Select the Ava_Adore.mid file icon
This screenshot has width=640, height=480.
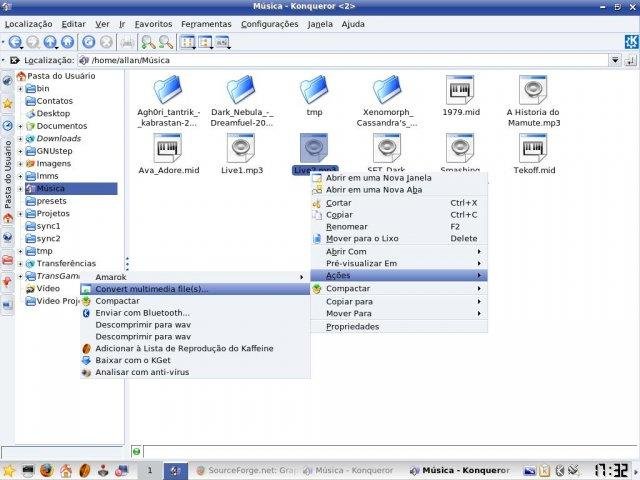point(168,148)
